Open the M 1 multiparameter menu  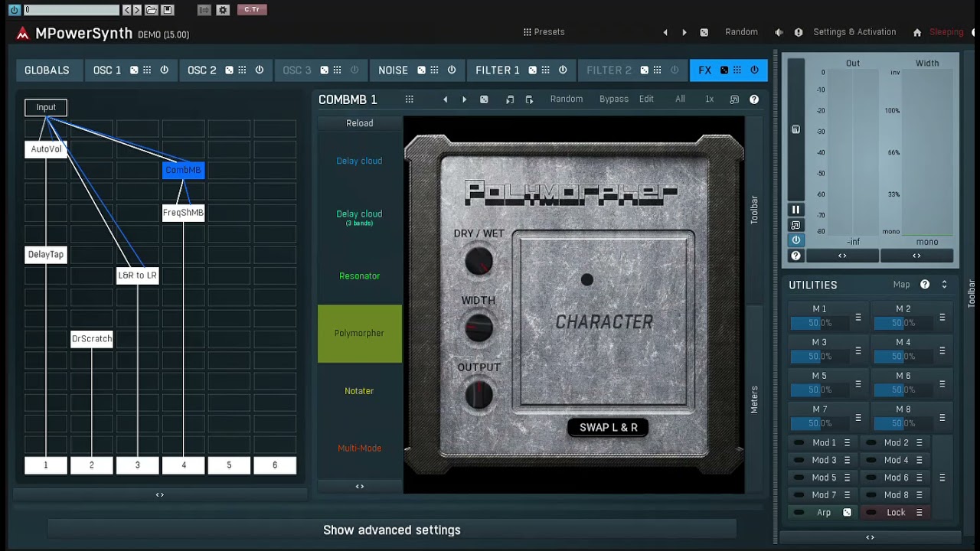tap(858, 317)
